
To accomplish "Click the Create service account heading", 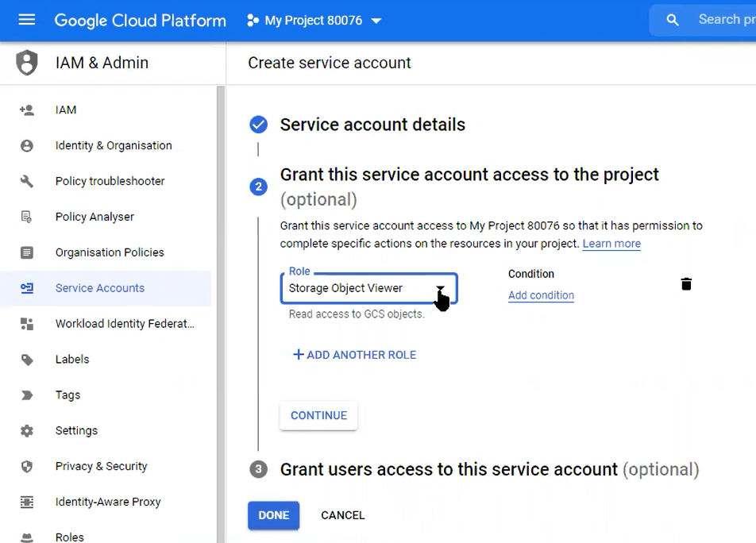I will tap(330, 63).
